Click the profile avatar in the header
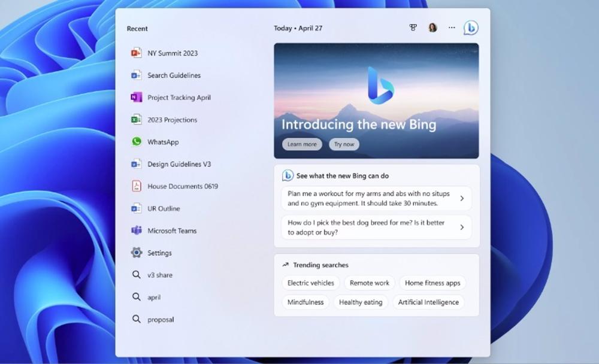The image size is (599, 364). pos(432,28)
